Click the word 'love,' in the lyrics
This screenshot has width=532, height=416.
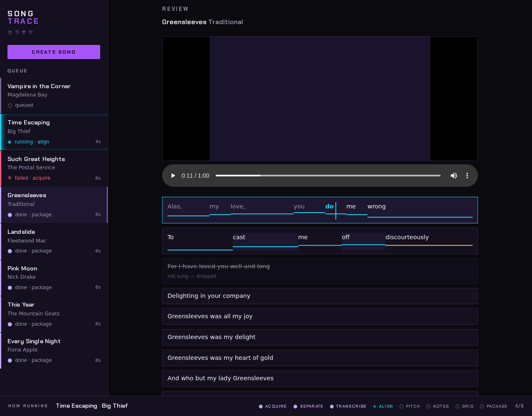[x=238, y=206]
